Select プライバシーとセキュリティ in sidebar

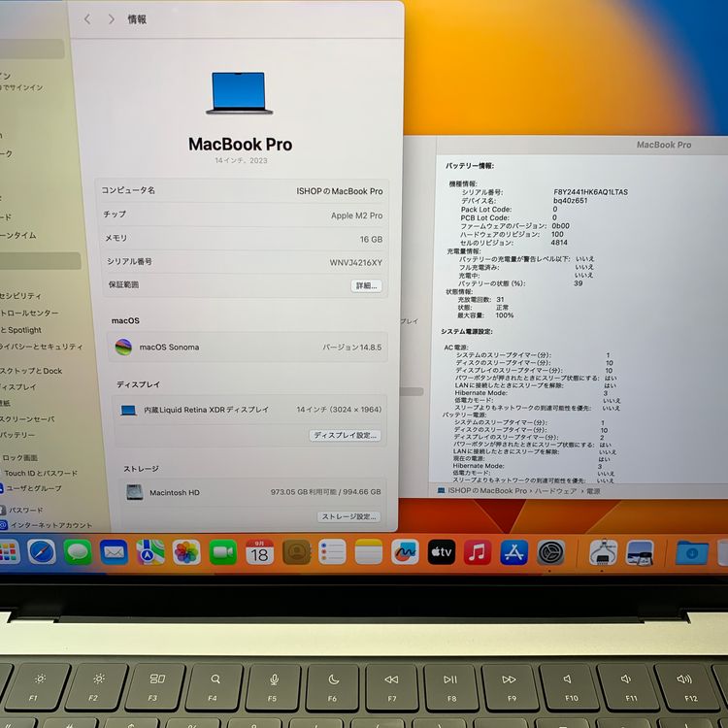pyautogui.click(x=42, y=347)
